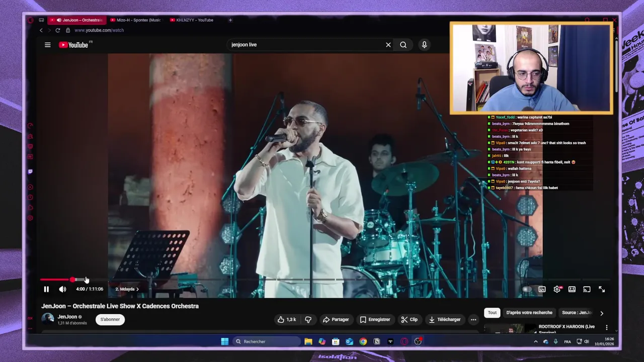Viewport: 644px width, 362px height.
Task: Focus the www.youtube.com/watch address bar
Action: [99, 30]
